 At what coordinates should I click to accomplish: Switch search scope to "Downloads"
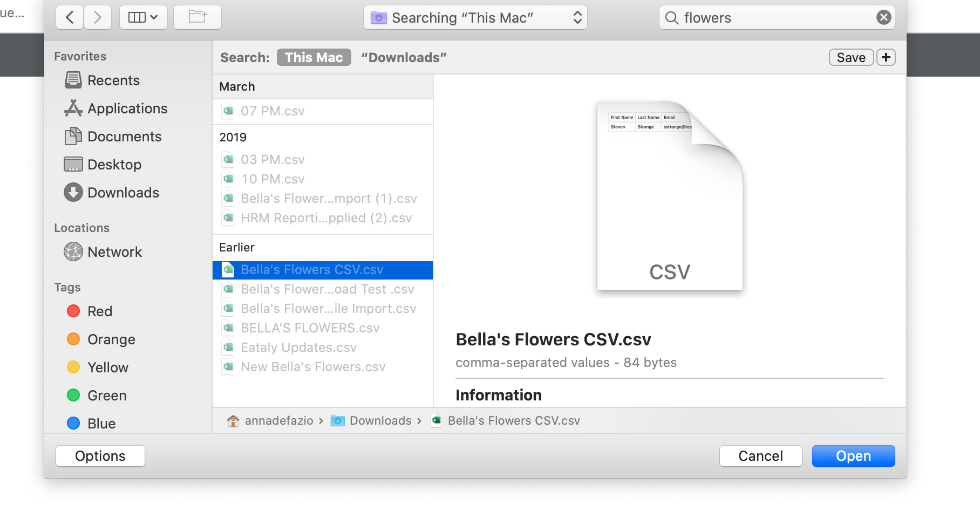click(x=404, y=57)
